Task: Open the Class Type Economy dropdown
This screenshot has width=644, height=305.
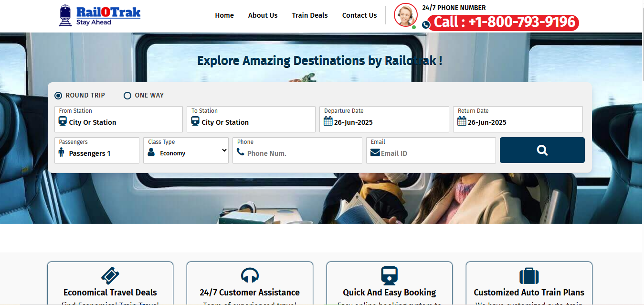Action: coord(186,150)
